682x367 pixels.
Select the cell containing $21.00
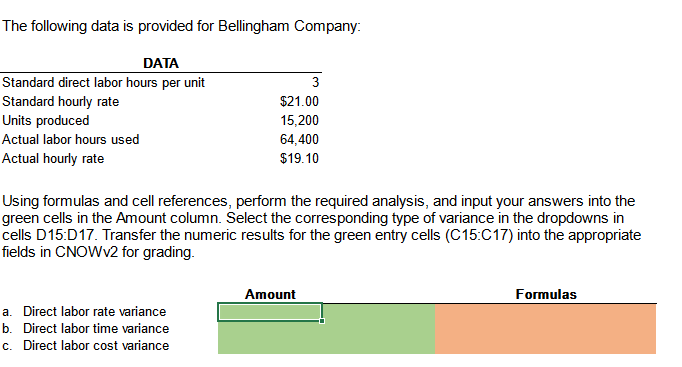(299, 101)
